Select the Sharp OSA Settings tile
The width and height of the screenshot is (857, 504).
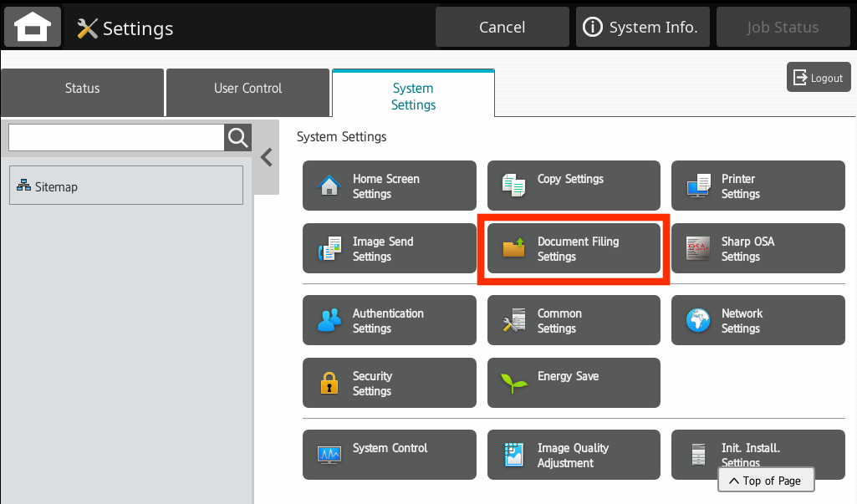[758, 248]
